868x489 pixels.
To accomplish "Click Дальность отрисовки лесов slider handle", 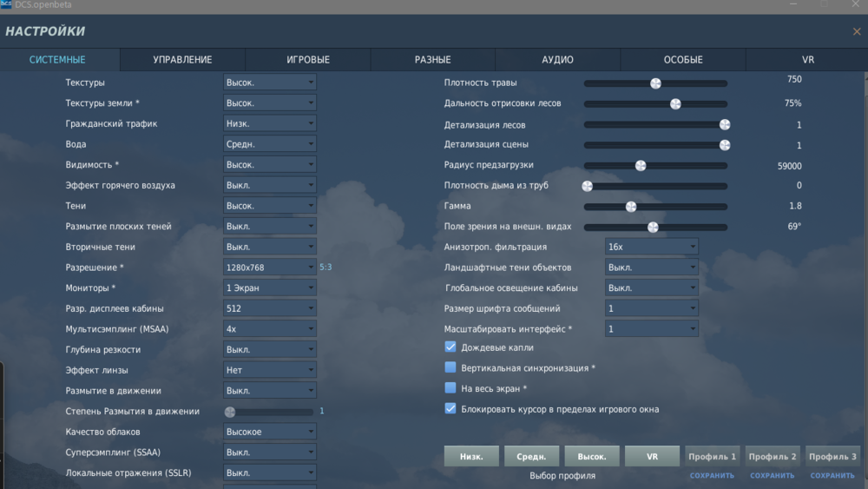I will [675, 104].
